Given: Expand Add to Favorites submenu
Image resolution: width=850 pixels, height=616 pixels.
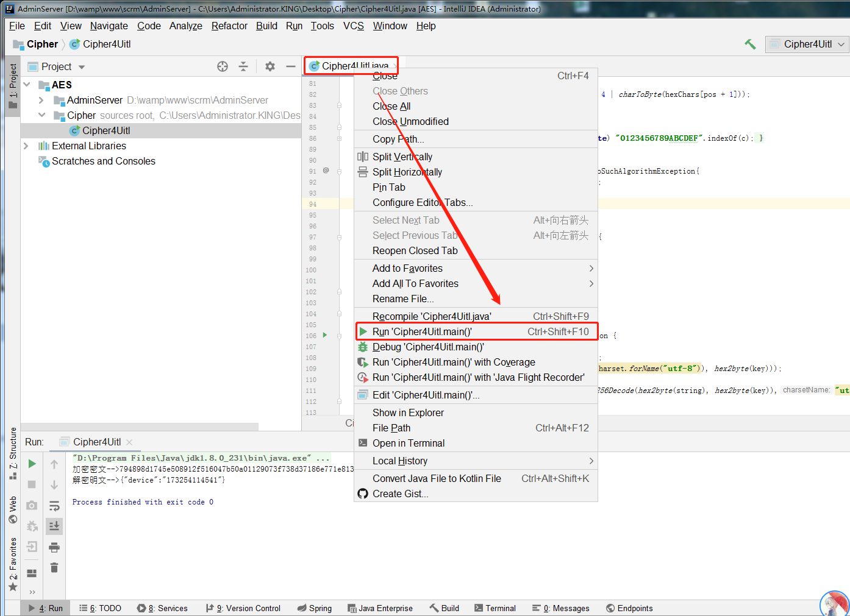Looking at the screenshot, I should (x=476, y=268).
